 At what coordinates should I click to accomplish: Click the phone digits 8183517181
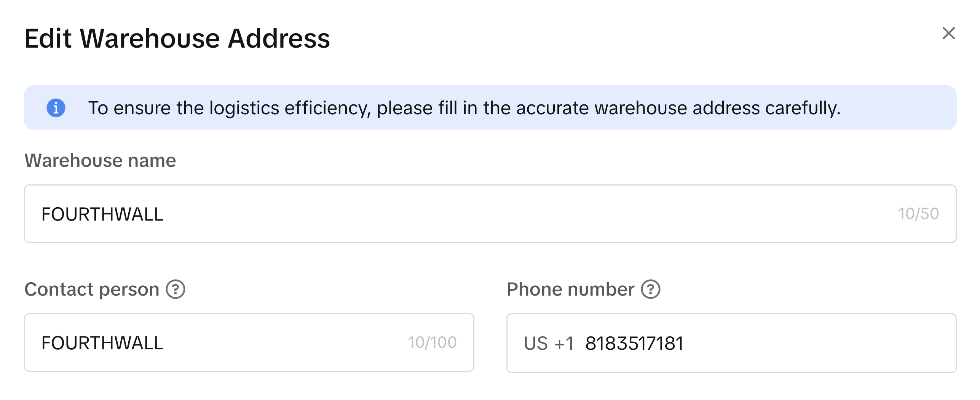pos(634,343)
